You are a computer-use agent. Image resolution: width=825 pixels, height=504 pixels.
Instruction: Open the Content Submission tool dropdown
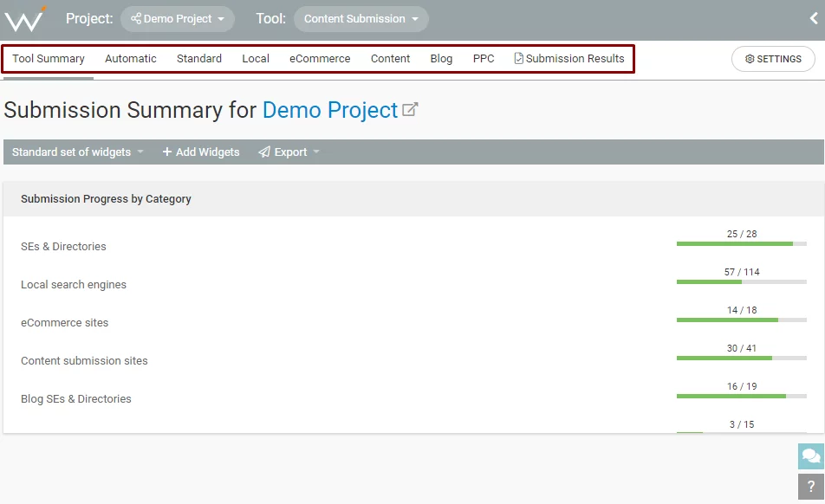point(361,19)
